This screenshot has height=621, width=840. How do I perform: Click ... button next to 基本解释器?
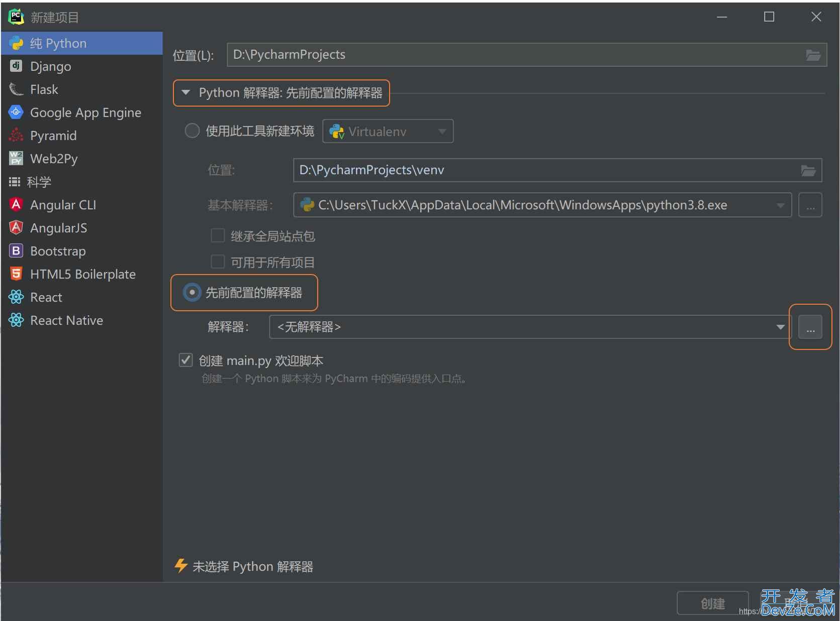pyautogui.click(x=810, y=205)
